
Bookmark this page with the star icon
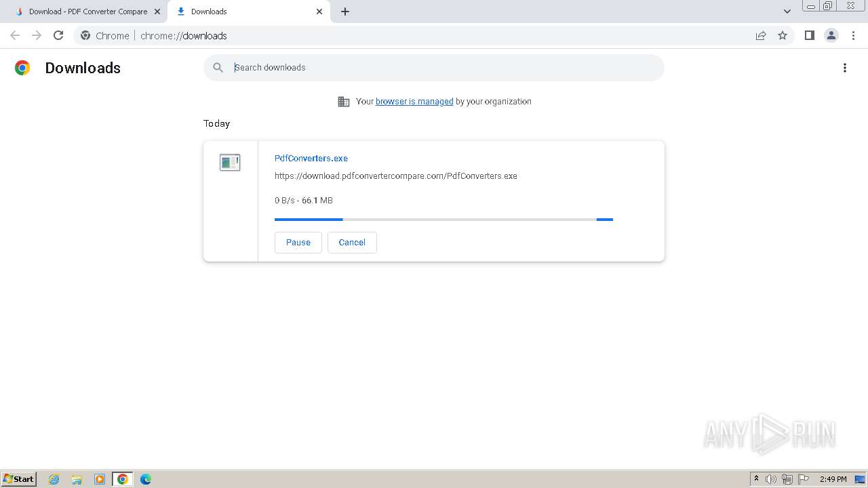click(x=783, y=35)
